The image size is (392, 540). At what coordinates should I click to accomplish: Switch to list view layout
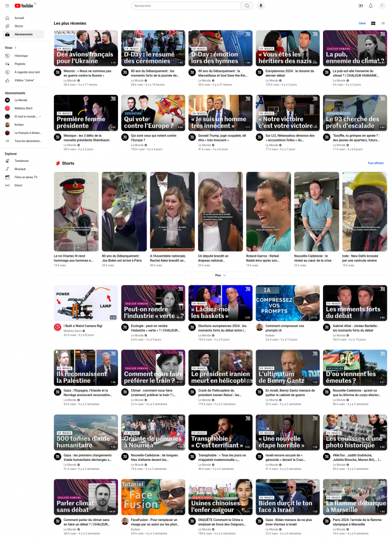pyautogui.click(x=383, y=23)
